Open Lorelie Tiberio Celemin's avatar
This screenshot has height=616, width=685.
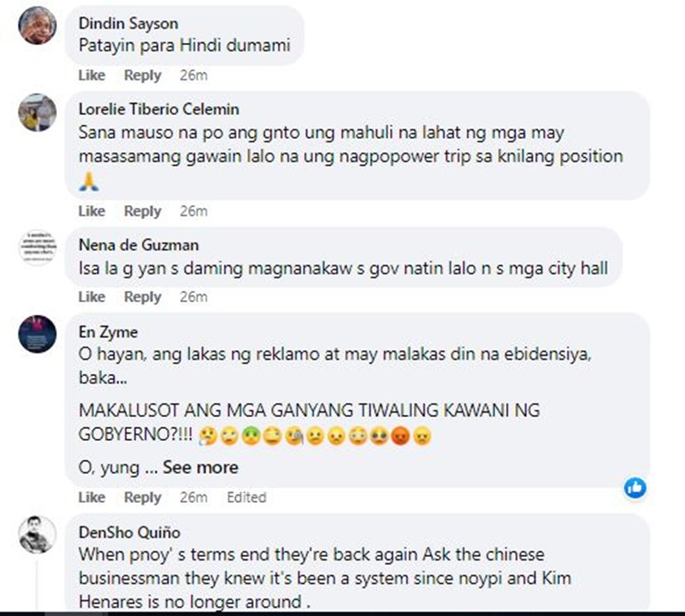37,112
